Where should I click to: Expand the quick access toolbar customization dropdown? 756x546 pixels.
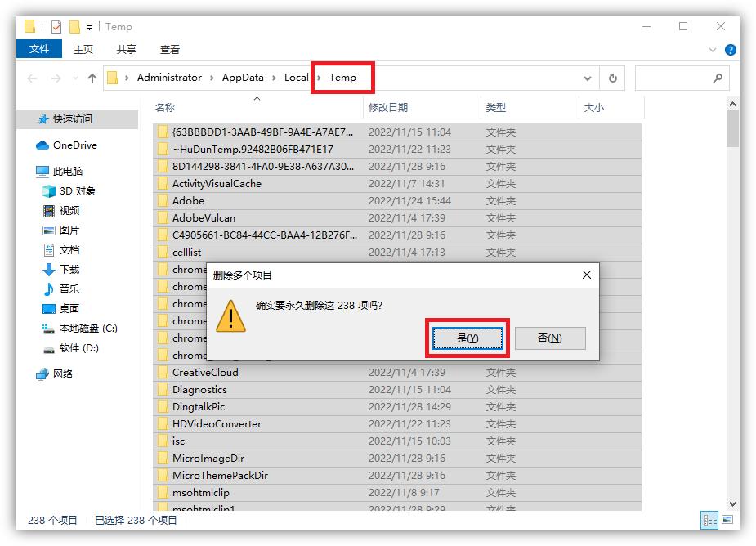[x=88, y=27]
